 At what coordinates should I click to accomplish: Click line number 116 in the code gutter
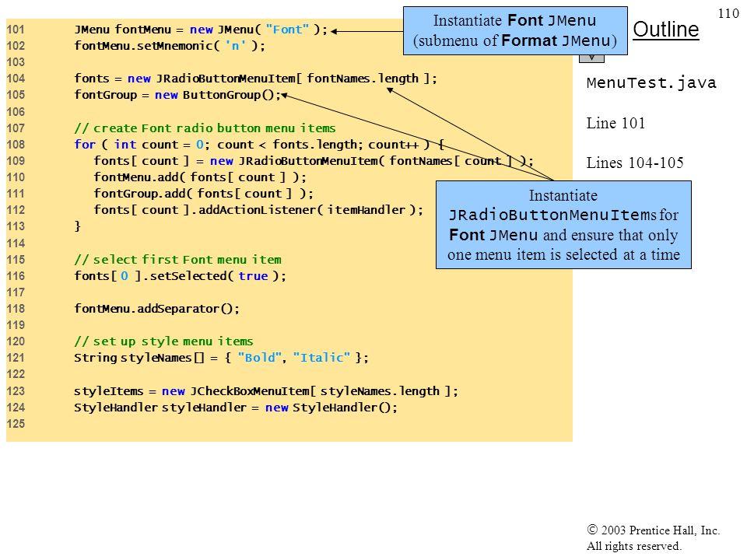point(16,276)
